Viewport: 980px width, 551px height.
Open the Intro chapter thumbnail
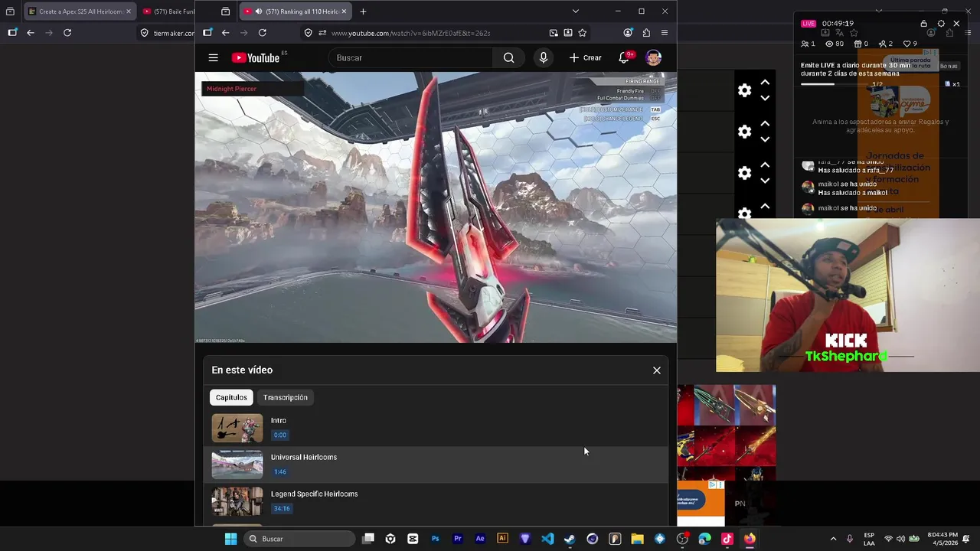[237, 428]
